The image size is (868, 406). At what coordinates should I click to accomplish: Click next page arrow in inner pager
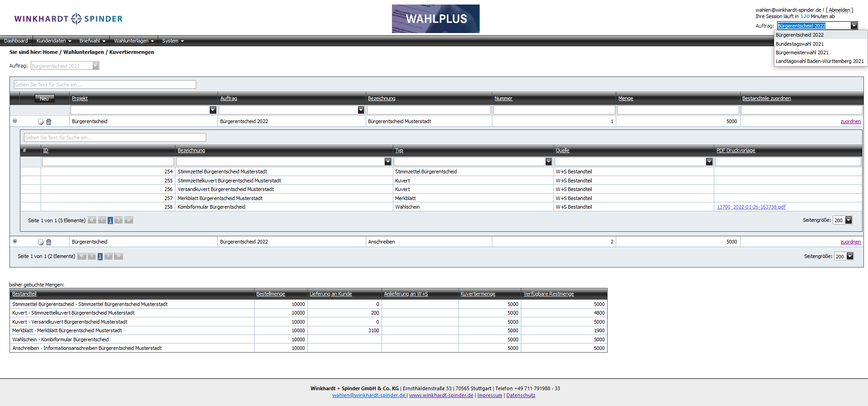[x=118, y=220]
